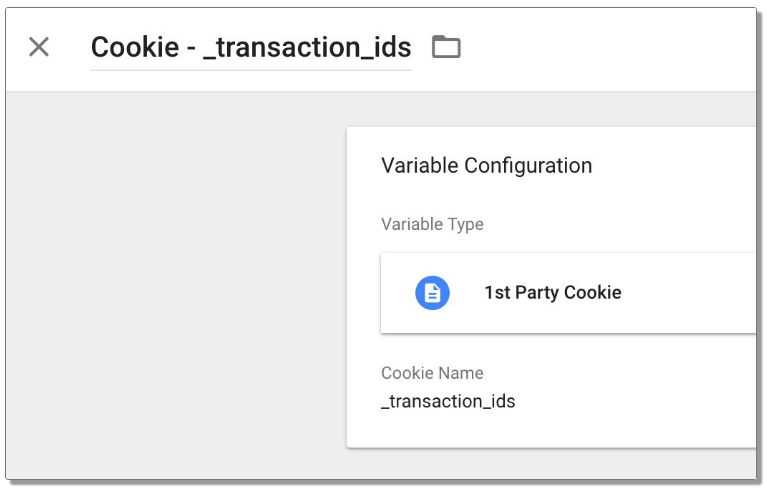Click the "_transaction_ids" part of the title
The image size is (767, 490).
click(306, 47)
